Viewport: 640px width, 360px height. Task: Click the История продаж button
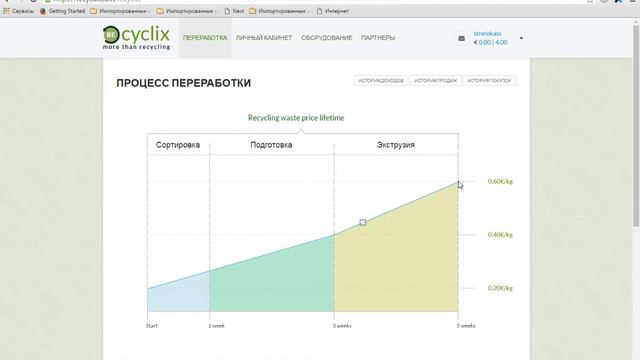436,80
